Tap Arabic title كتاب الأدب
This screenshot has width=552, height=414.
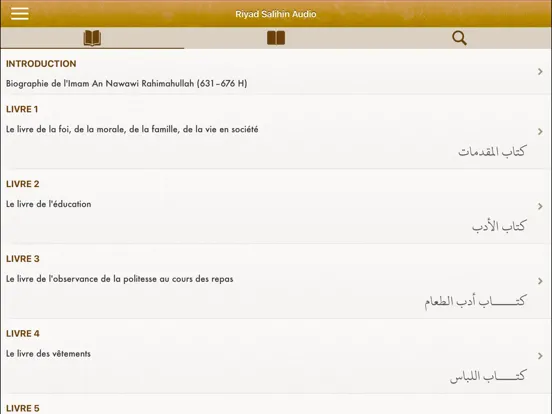499,226
